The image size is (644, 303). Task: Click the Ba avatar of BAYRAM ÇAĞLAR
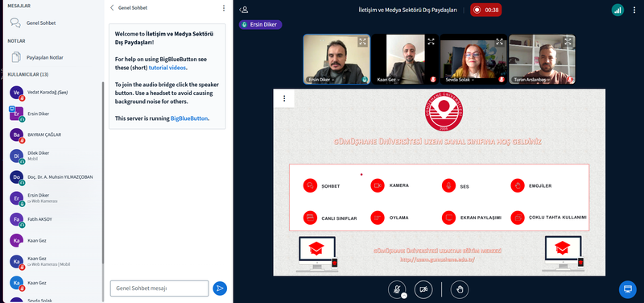click(16, 135)
